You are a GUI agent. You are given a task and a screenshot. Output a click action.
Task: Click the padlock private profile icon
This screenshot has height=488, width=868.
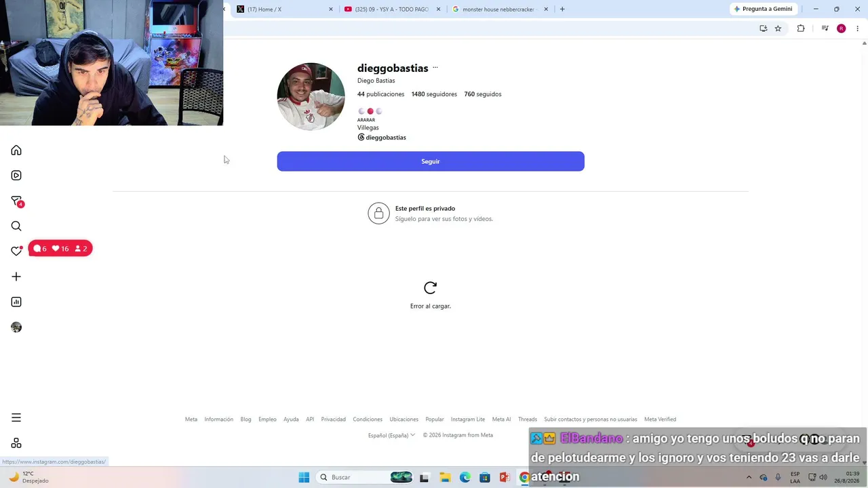pos(378,213)
